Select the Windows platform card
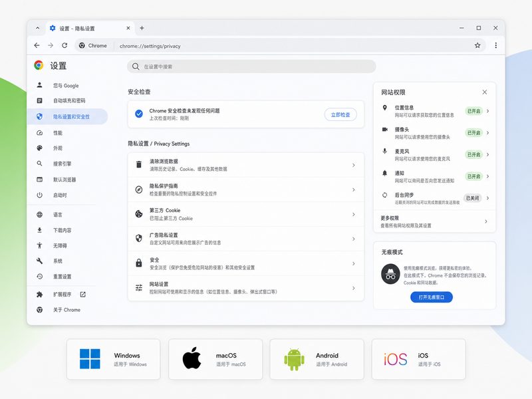The width and height of the screenshot is (532, 399). 113,359
